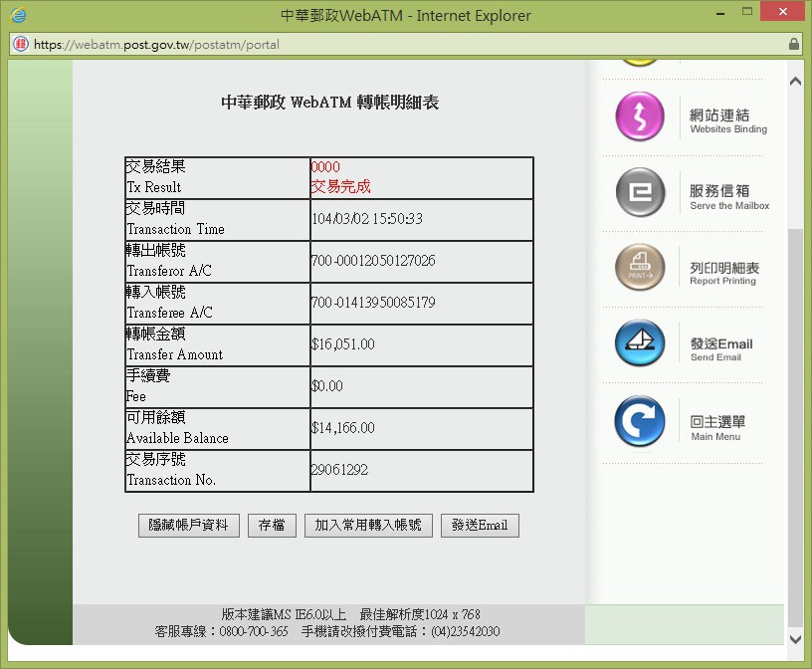Open the 網站連結 Websites Binding link

point(727,120)
